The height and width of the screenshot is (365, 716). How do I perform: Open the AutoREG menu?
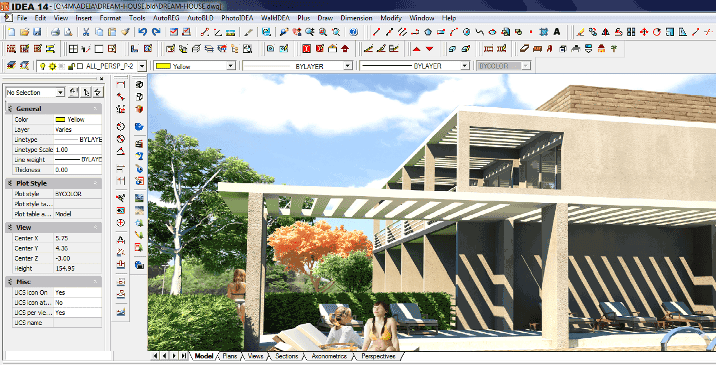[166, 18]
